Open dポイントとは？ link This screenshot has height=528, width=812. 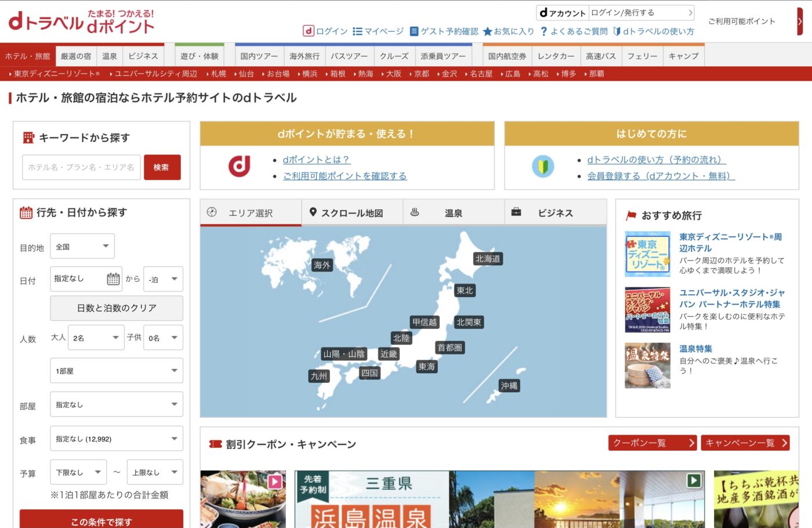click(316, 160)
